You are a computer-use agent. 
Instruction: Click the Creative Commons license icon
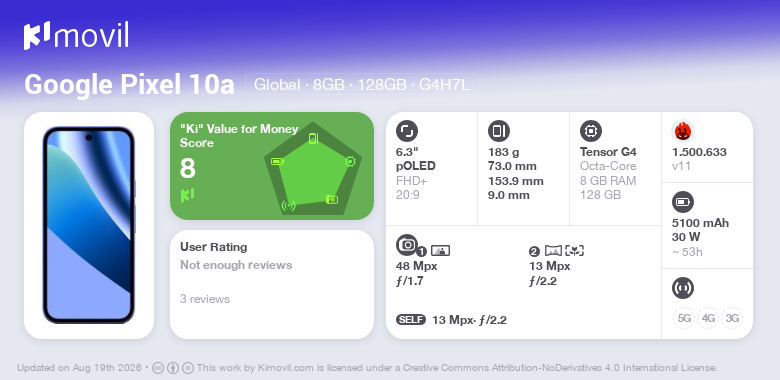158,368
